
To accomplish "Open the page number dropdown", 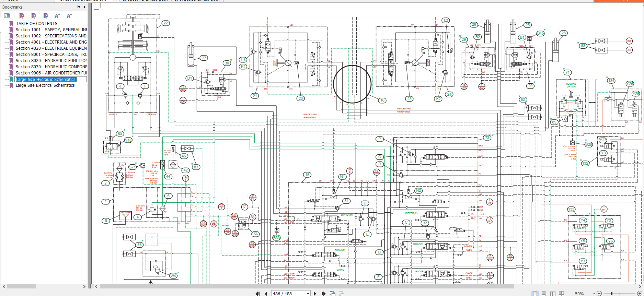I will pos(308,294).
